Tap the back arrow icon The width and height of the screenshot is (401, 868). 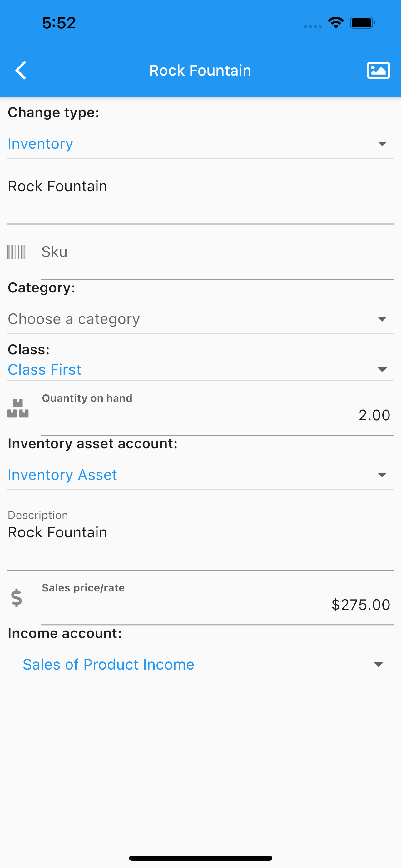click(x=21, y=70)
